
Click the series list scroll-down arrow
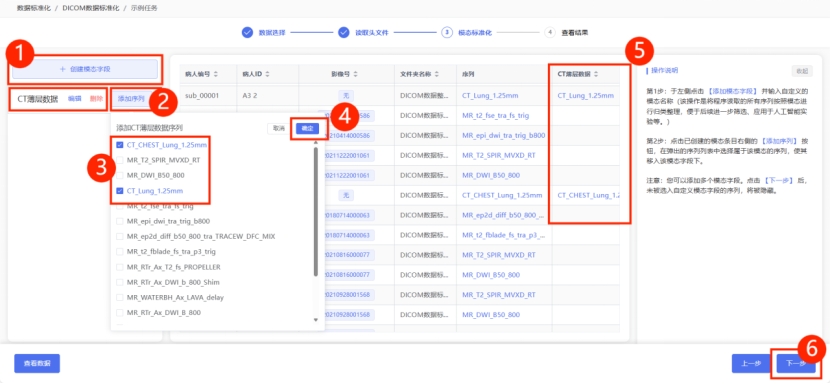[315, 320]
